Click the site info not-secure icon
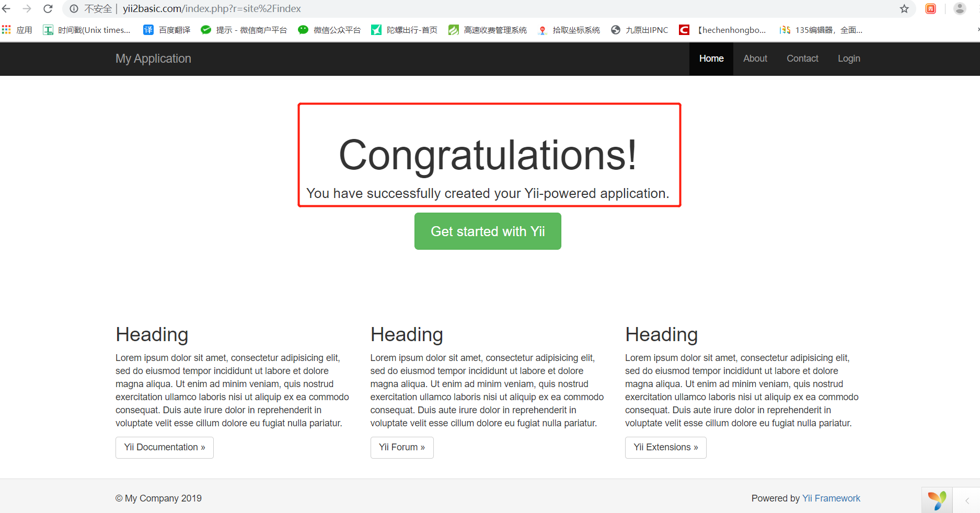 (74, 9)
